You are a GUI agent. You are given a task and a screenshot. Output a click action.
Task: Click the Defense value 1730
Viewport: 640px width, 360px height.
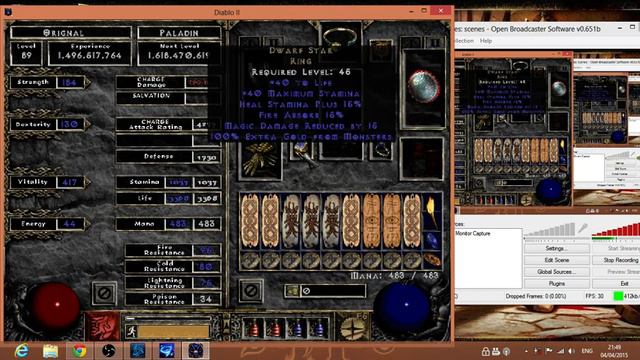[207, 157]
